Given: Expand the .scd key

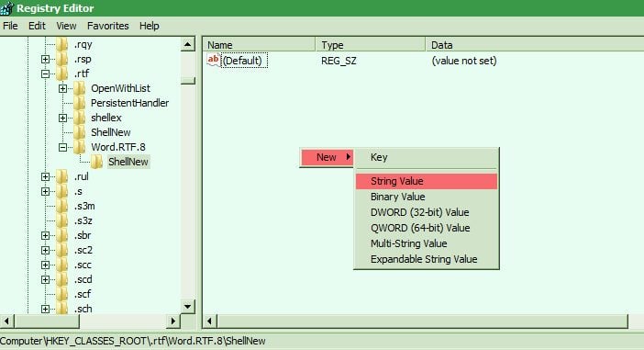Looking at the screenshot, I should [45, 279].
